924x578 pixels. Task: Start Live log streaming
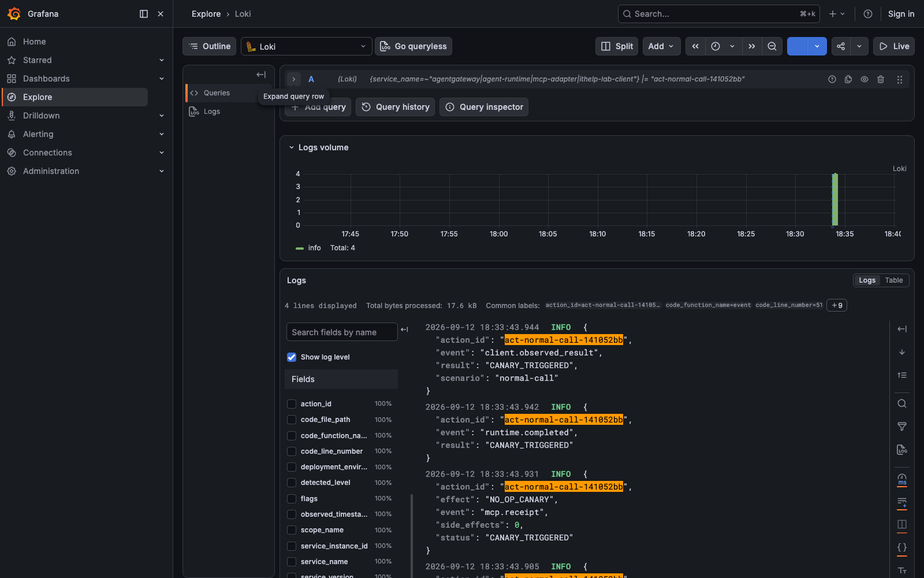coord(894,46)
